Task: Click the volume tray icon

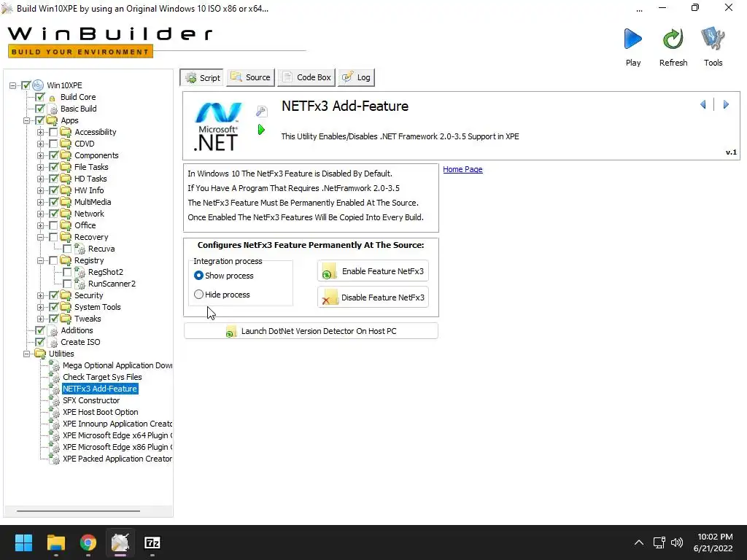Action: point(676,542)
